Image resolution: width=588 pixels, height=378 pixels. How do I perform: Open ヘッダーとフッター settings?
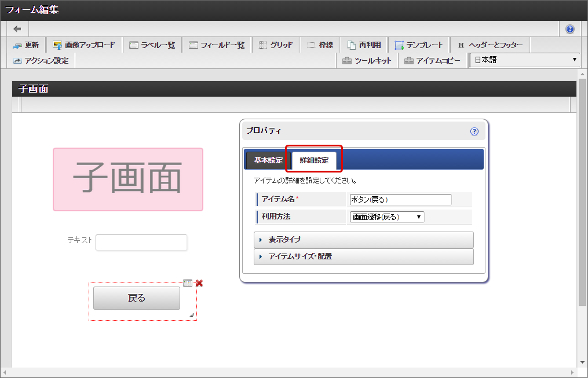pos(491,45)
